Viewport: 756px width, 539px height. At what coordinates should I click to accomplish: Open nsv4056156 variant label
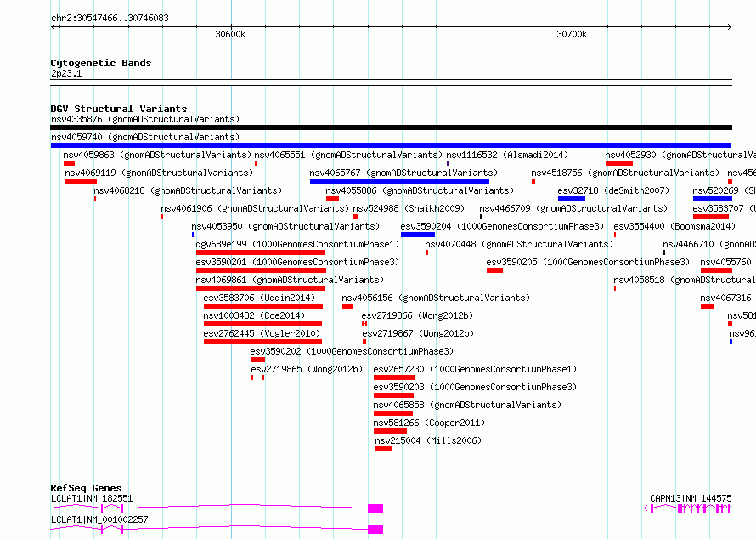[436, 298]
